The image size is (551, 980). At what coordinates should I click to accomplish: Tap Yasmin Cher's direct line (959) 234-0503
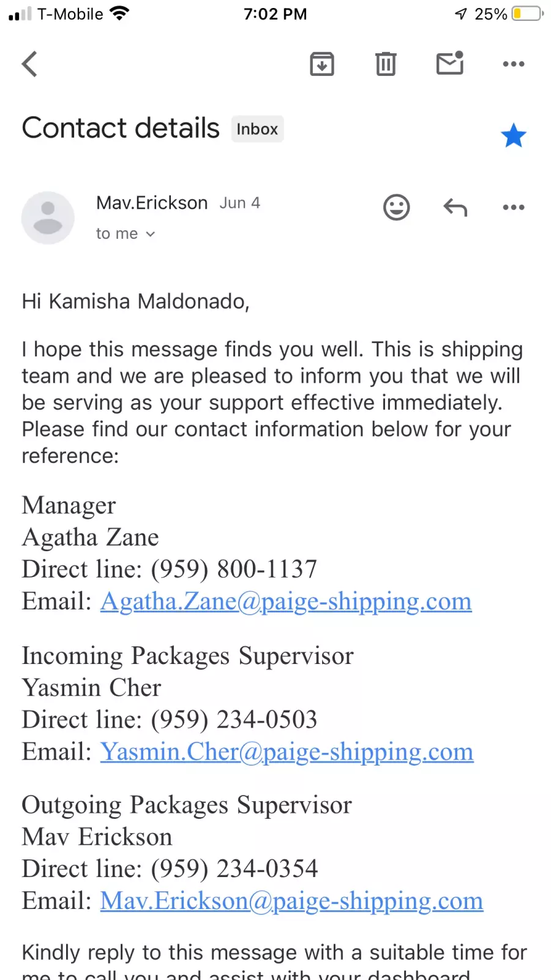click(234, 720)
